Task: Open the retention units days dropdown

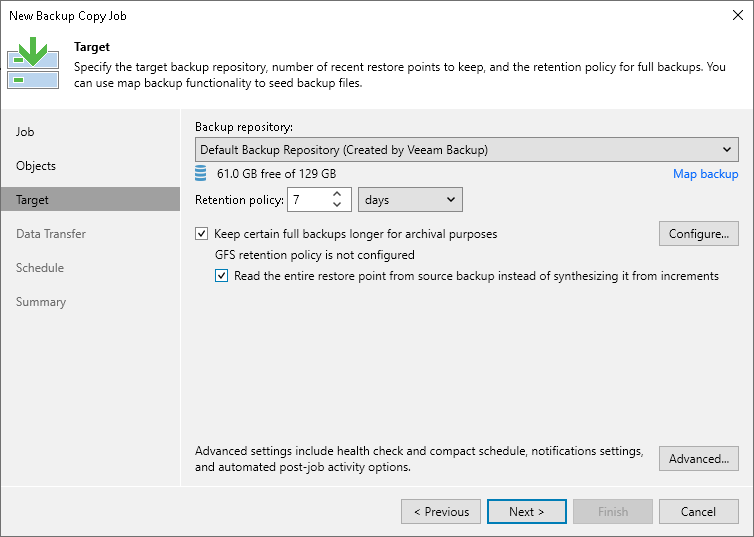Action: pyautogui.click(x=410, y=200)
